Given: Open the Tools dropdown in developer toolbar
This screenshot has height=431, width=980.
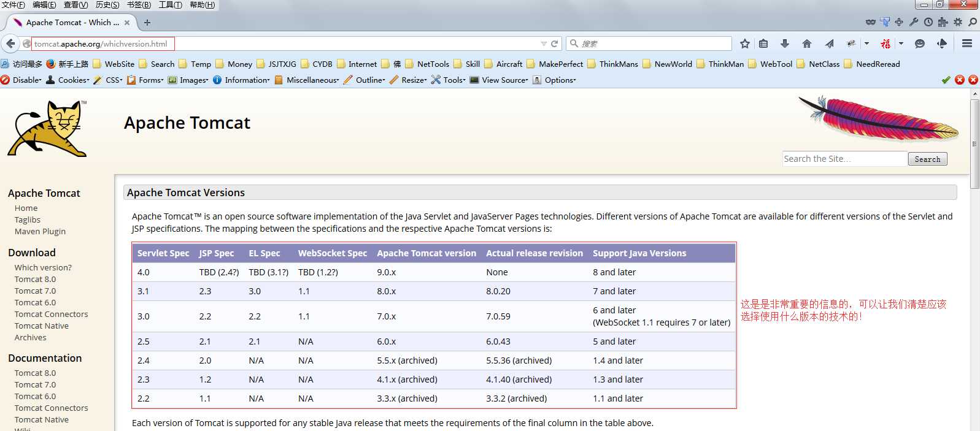Looking at the screenshot, I should [x=449, y=80].
